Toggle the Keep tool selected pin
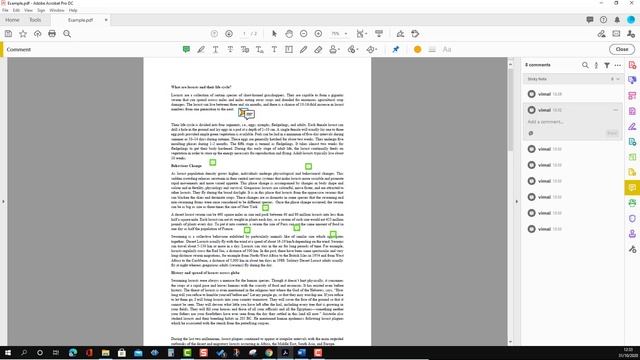Viewport: 640px width, 360px height. pos(396,49)
